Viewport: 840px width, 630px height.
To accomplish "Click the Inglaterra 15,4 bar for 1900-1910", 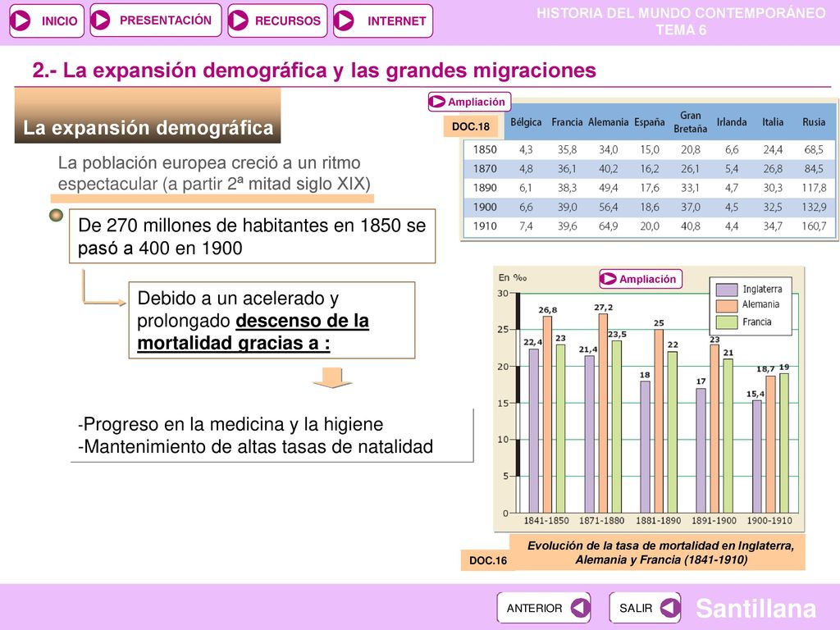I will [756, 456].
